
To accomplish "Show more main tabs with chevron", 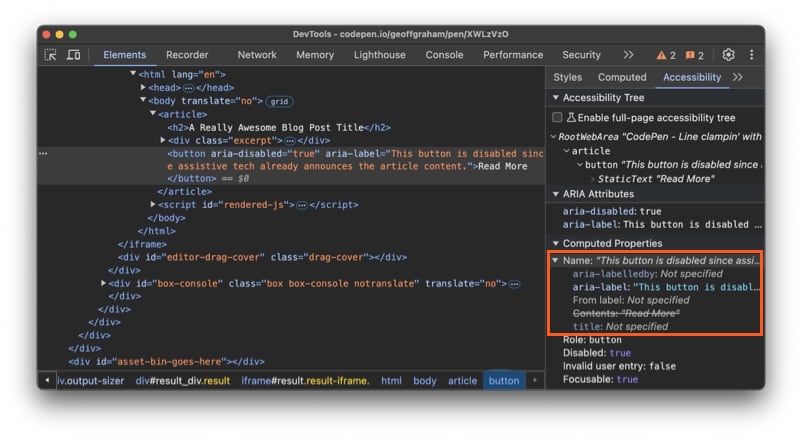I will (628, 55).
